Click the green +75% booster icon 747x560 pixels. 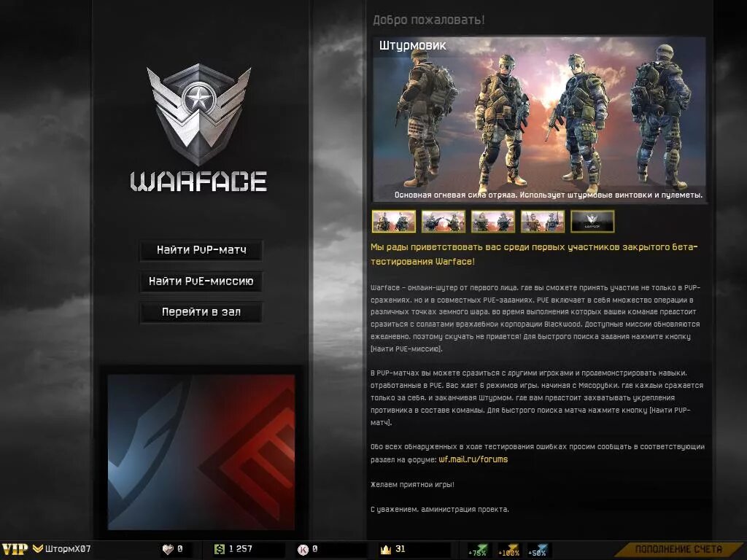pos(478,550)
